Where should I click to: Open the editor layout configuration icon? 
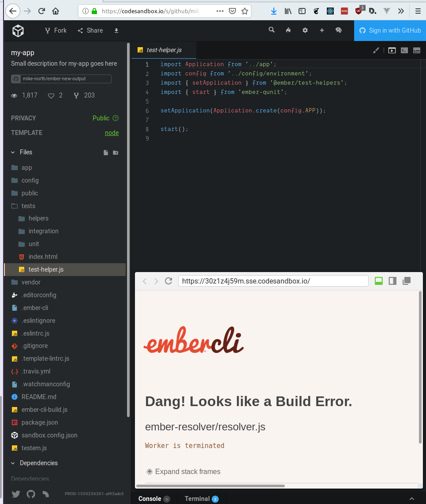(417, 50)
